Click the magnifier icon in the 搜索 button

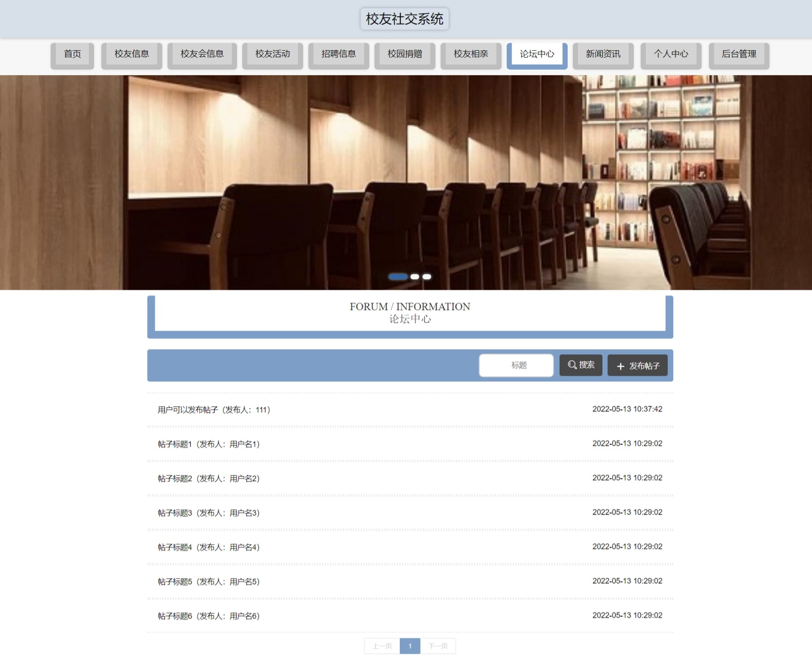point(572,365)
